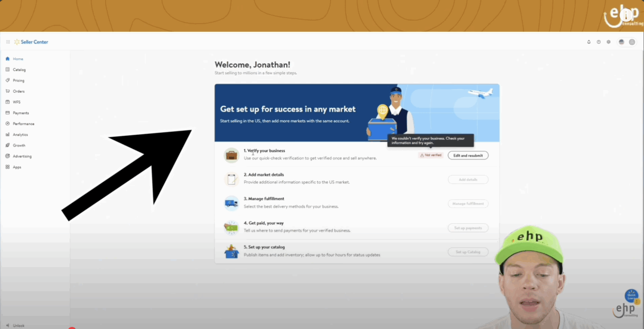Open the app grid menu icon
644x329 pixels.
[8, 42]
